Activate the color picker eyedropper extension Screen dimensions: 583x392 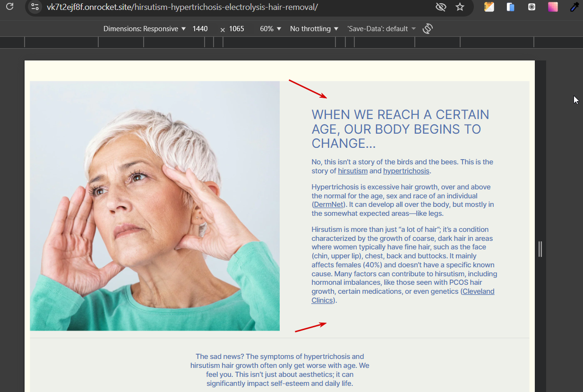pos(574,7)
